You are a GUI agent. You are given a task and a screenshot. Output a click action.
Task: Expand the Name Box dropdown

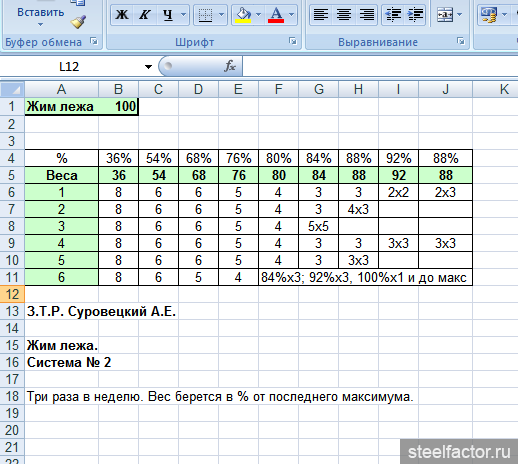148,67
